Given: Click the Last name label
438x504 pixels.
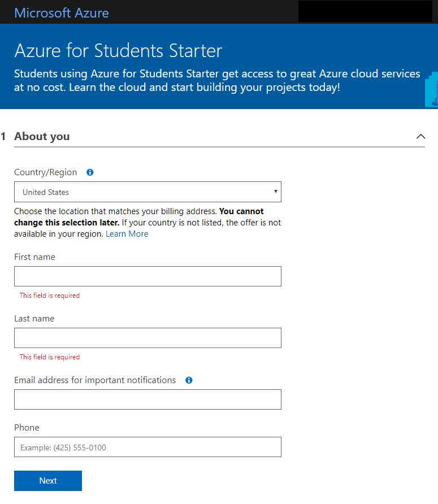Looking at the screenshot, I should click(34, 319).
